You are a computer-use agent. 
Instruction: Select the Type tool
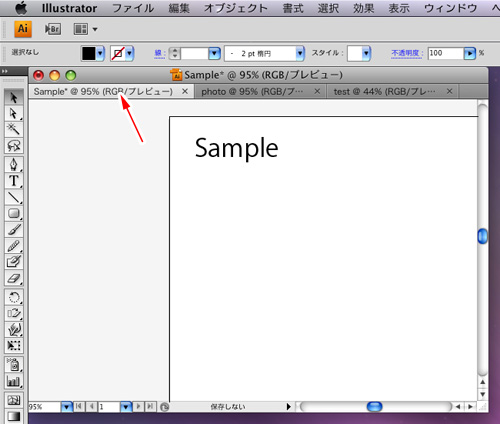click(14, 181)
